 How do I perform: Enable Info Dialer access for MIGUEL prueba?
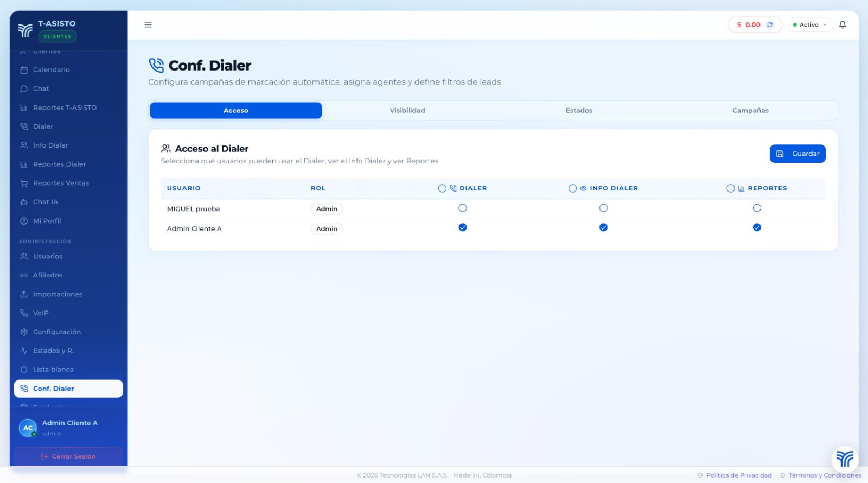(603, 208)
